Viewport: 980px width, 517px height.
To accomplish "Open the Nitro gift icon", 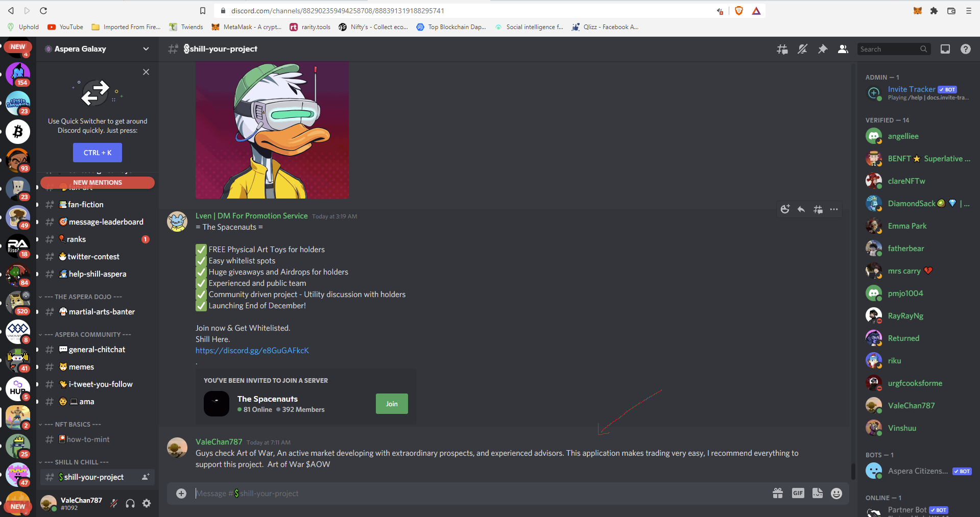I will click(778, 493).
